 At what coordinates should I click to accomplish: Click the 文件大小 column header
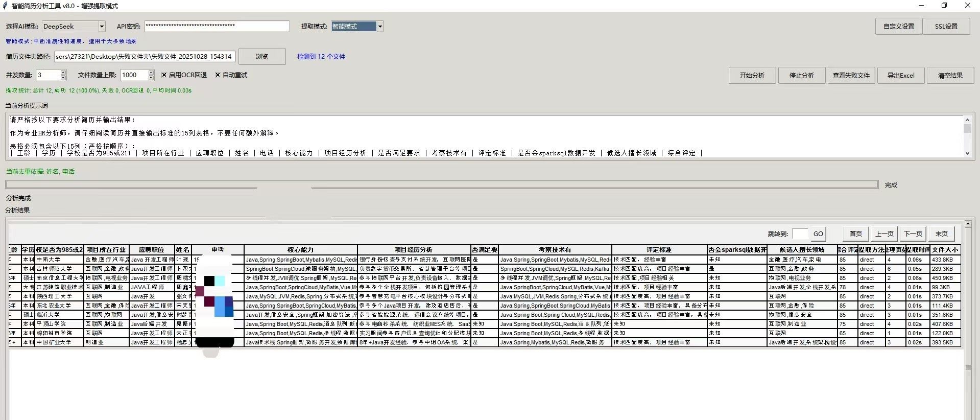tap(945, 250)
